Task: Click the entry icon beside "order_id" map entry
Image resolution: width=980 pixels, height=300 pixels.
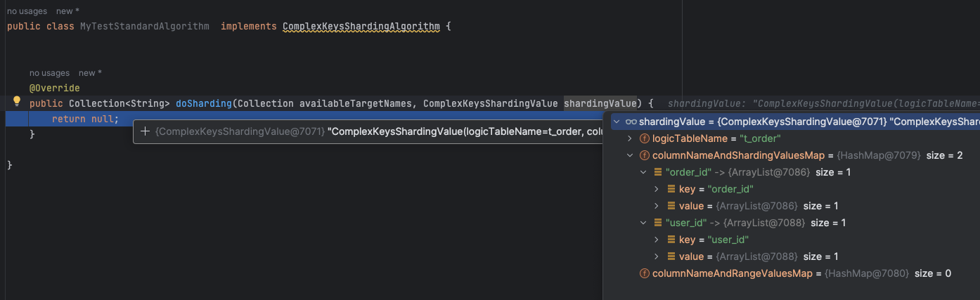Action: coord(657,172)
